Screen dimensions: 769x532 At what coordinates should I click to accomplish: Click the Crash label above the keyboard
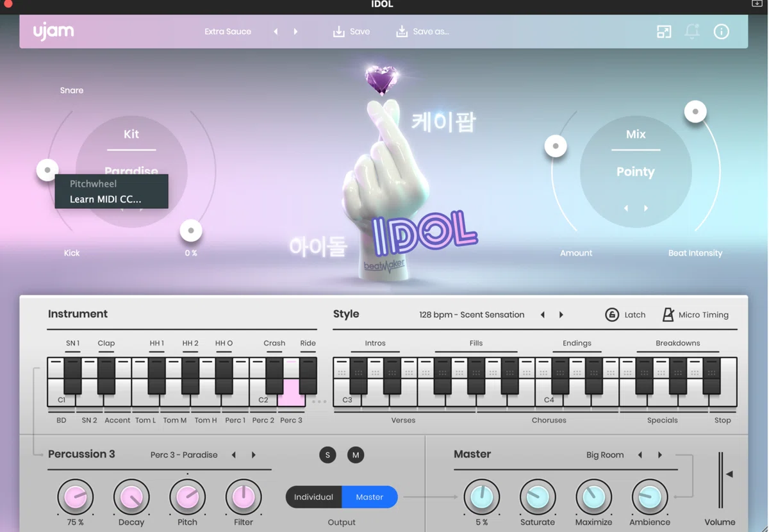click(274, 343)
